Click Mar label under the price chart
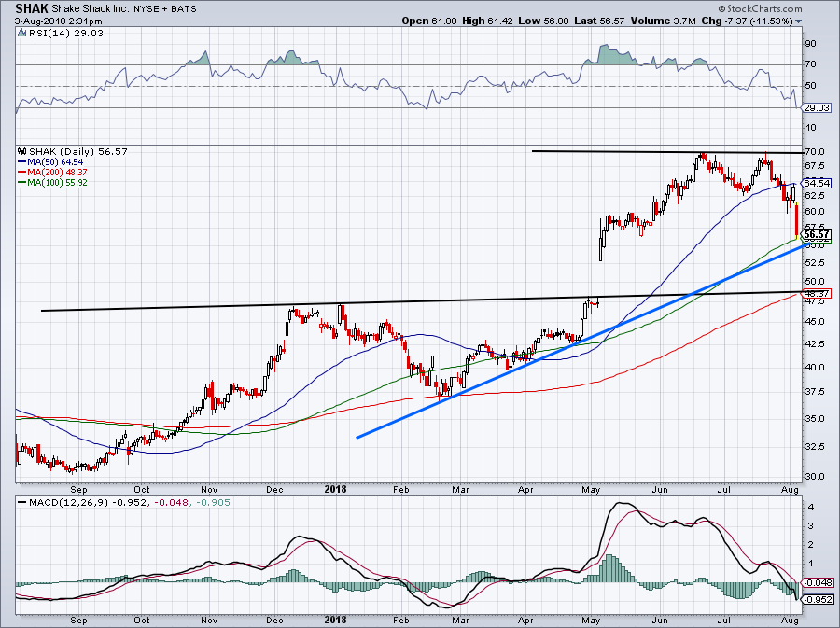Screen dimensions: 840x628 [461, 490]
